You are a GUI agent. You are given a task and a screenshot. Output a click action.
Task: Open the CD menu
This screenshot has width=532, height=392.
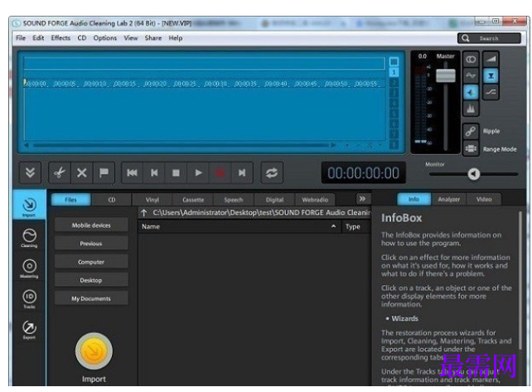pyautogui.click(x=82, y=37)
